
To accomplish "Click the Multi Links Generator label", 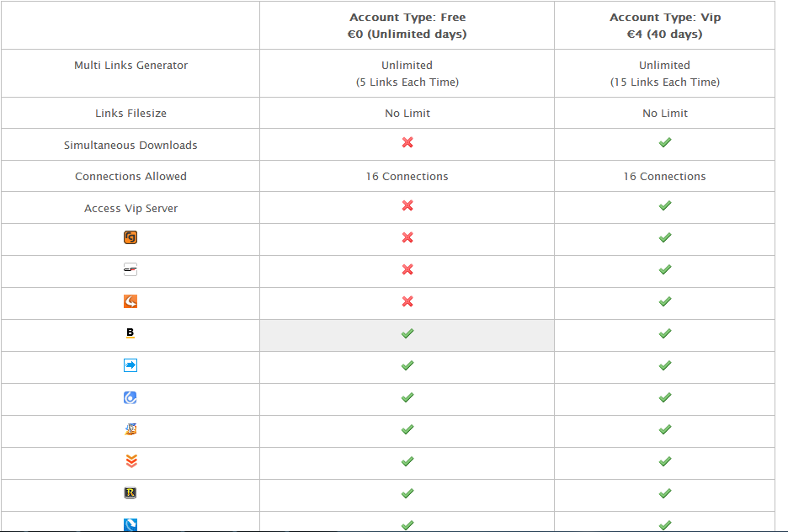I will pos(130,66).
